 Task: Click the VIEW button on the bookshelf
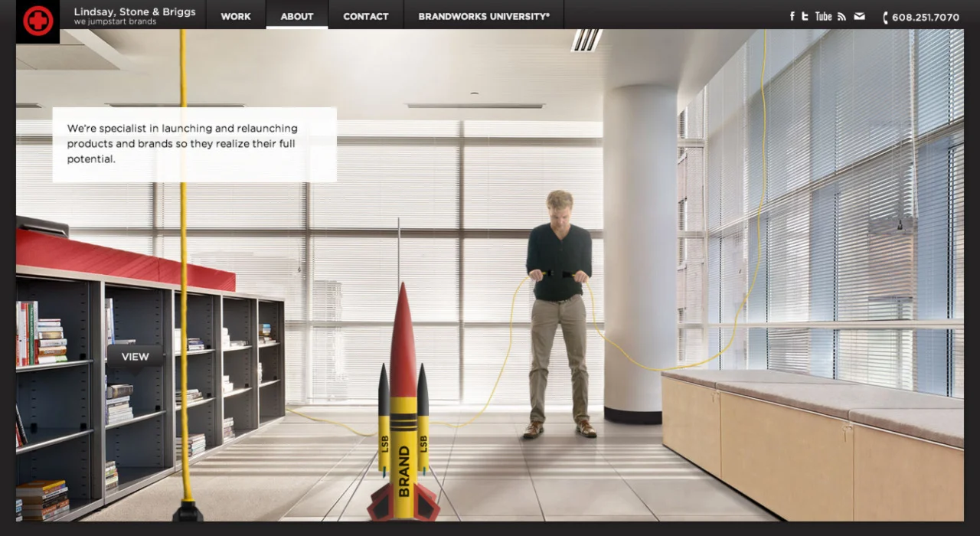(136, 356)
